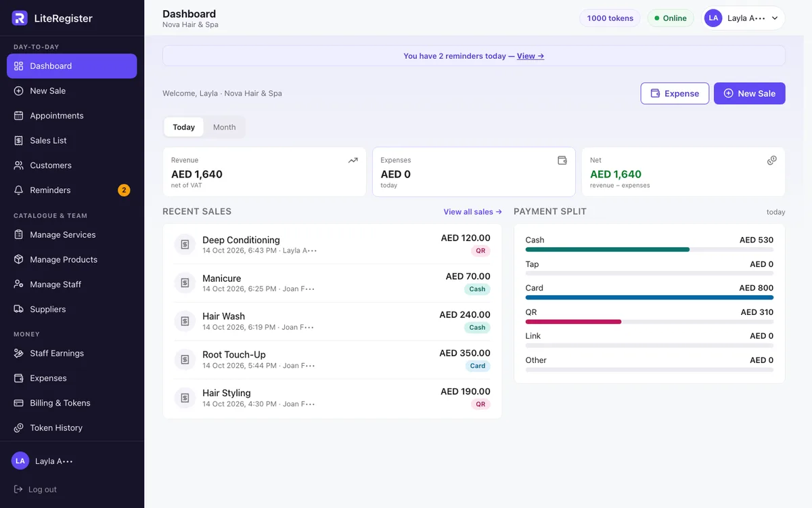Click the Card tag on Root Touch-Up sale
The height and width of the screenshot is (508, 812).
coord(478,366)
